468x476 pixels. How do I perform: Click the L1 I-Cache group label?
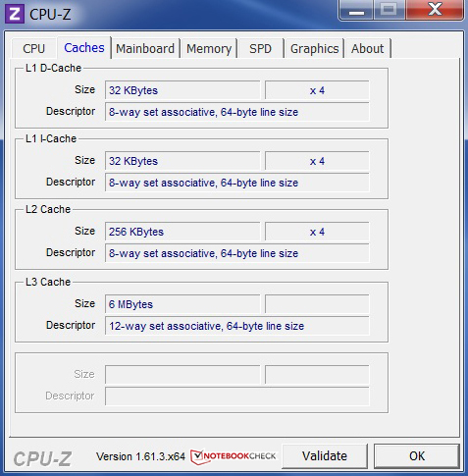pyautogui.click(x=51, y=138)
